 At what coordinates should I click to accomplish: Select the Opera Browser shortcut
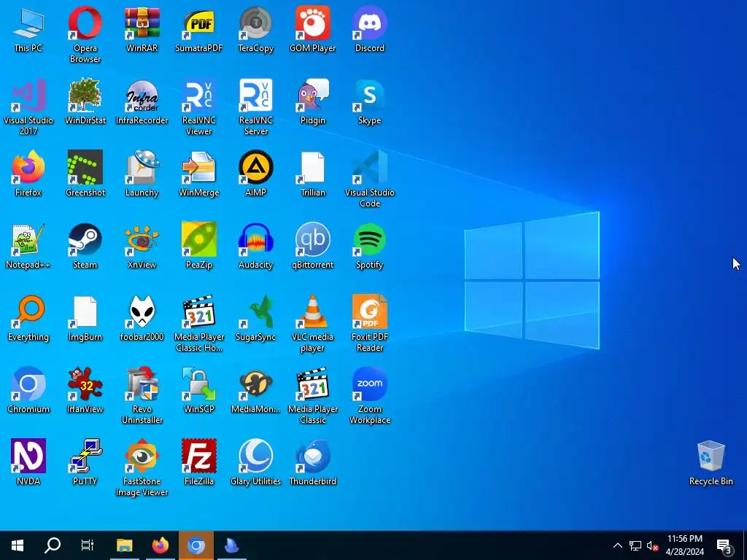(x=85, y=34)
